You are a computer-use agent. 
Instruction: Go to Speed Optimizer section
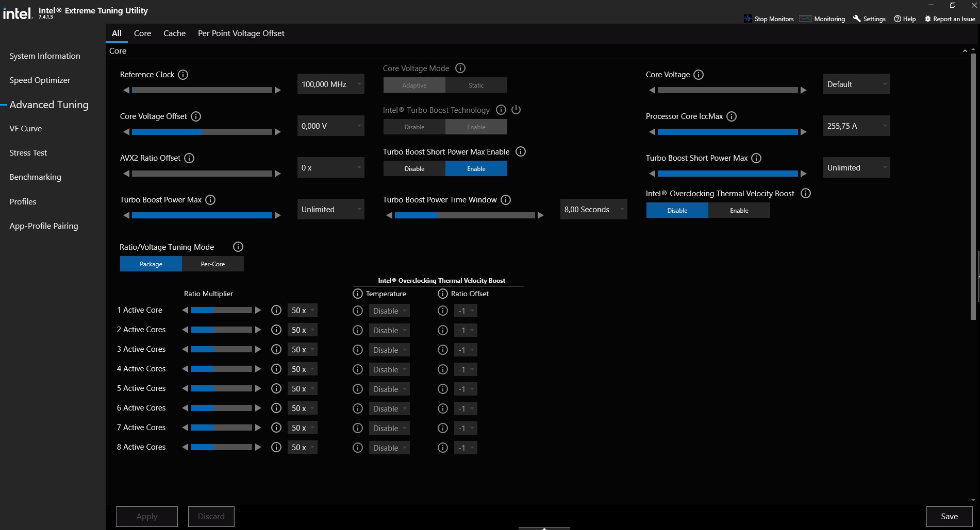click(x=40, y=80)
